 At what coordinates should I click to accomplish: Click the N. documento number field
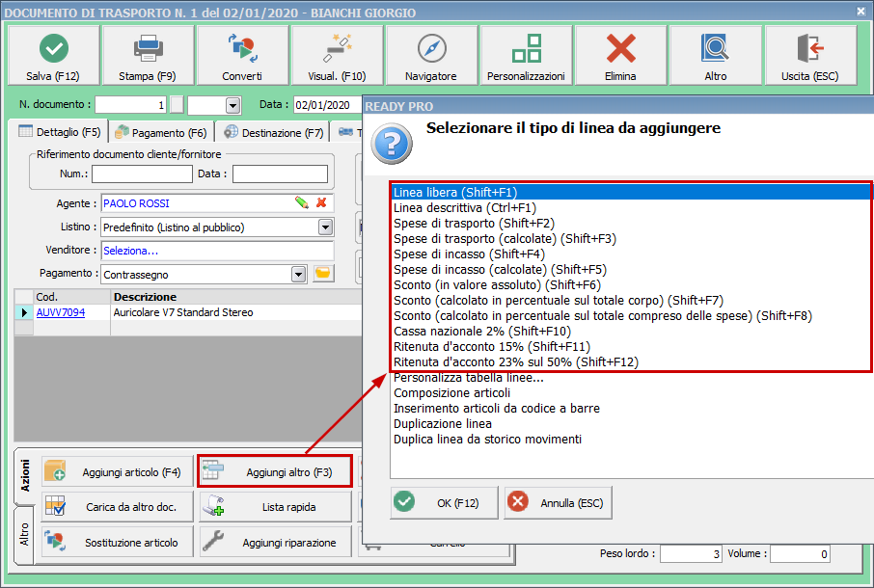point(131,105)
